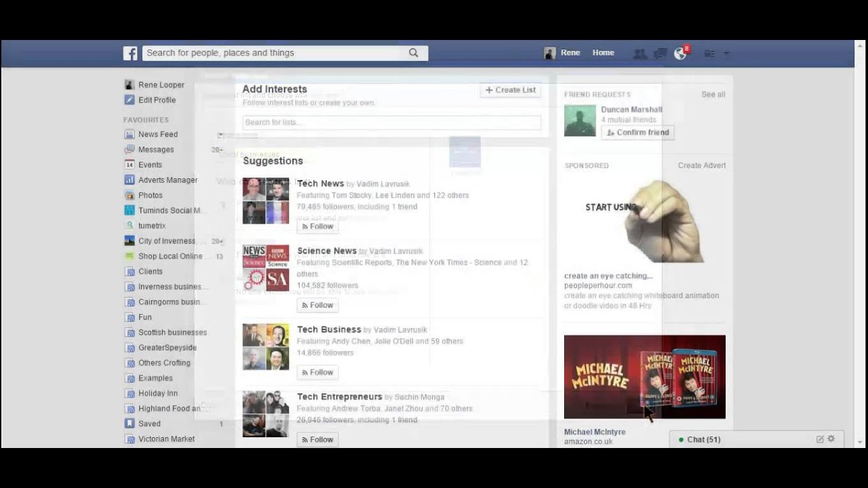Click Rene's profile picture in top bar
The height and width of the screenshot is (488, 868).
pos(550,53)
